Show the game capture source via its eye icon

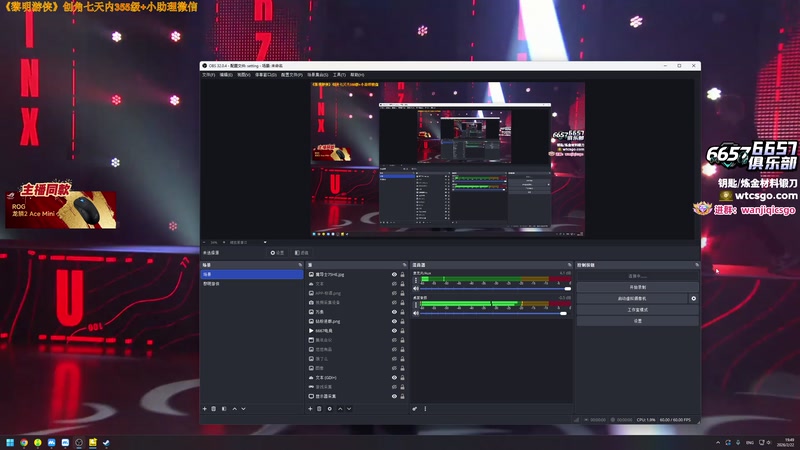point(394,387)
